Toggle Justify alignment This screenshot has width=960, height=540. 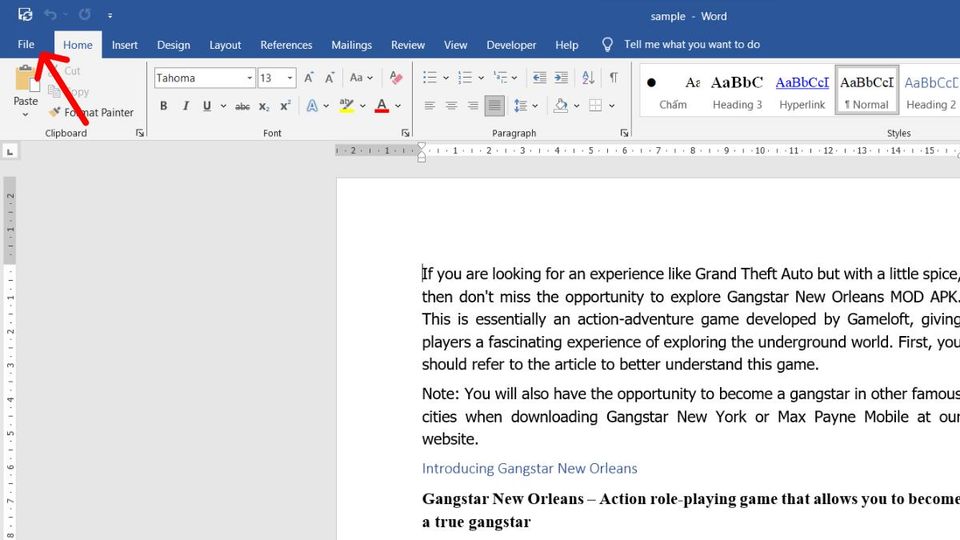(x=494, y=106)
